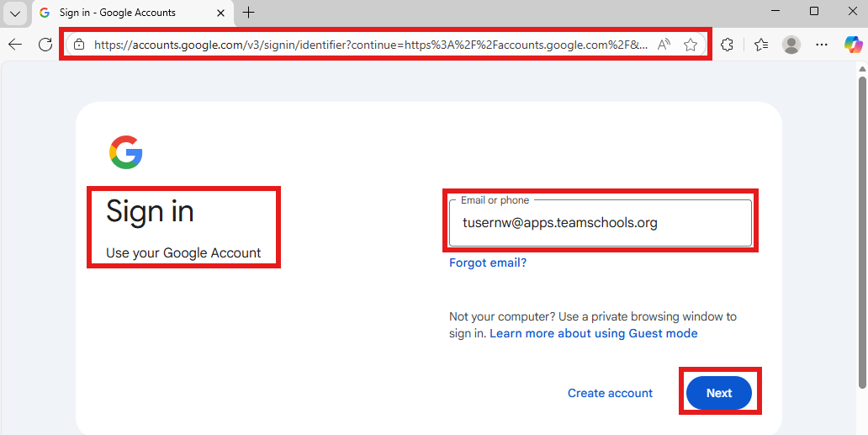The image size is (868, 435).
Task: Open the browser Extensions menu
Action: click(x=728, y=45)
